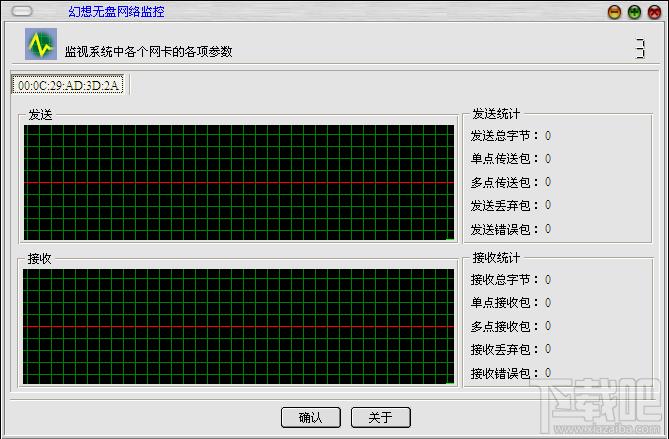Click the 发送总字节 value
669x439 pixels.
coord(548,136)
